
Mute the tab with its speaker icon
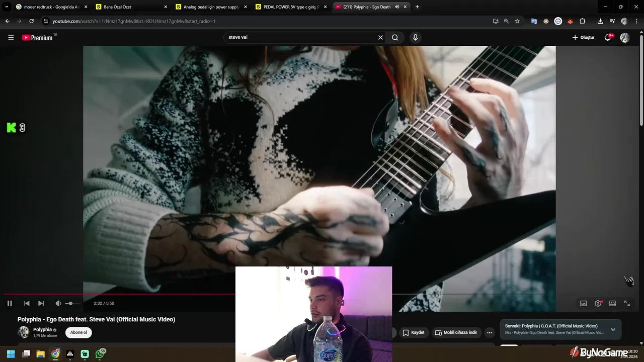click(397, 7)
